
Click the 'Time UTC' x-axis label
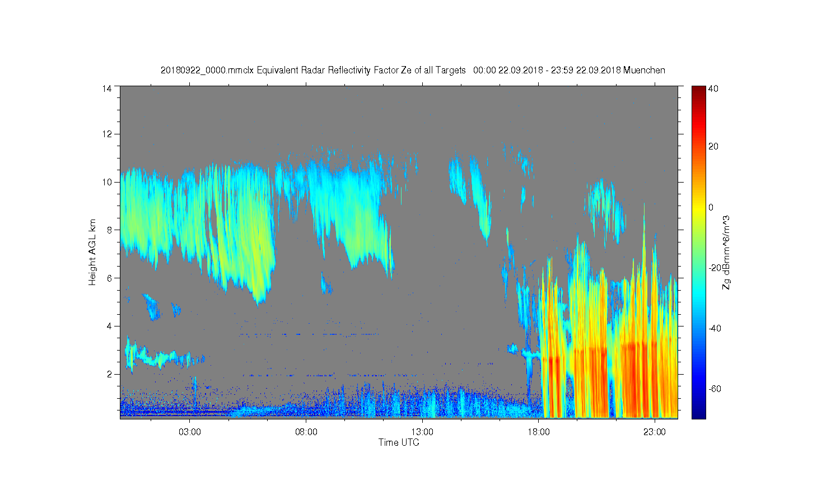[399, 442]
